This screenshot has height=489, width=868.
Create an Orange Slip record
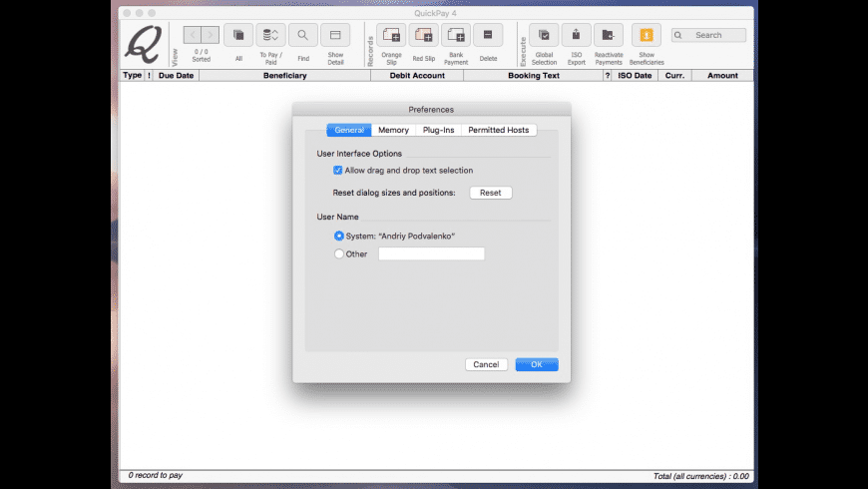pyautogui.click(x=391, y=35)
